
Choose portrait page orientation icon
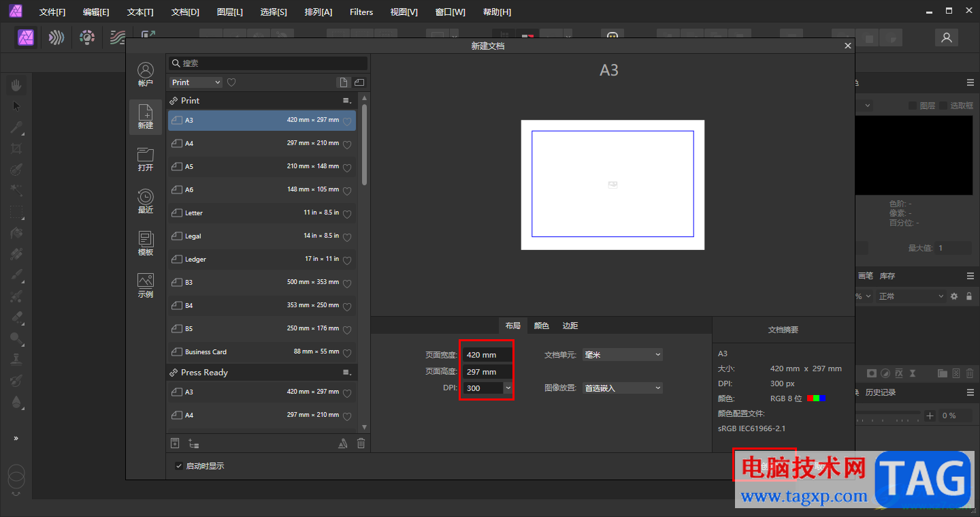[x=344, y=82]
